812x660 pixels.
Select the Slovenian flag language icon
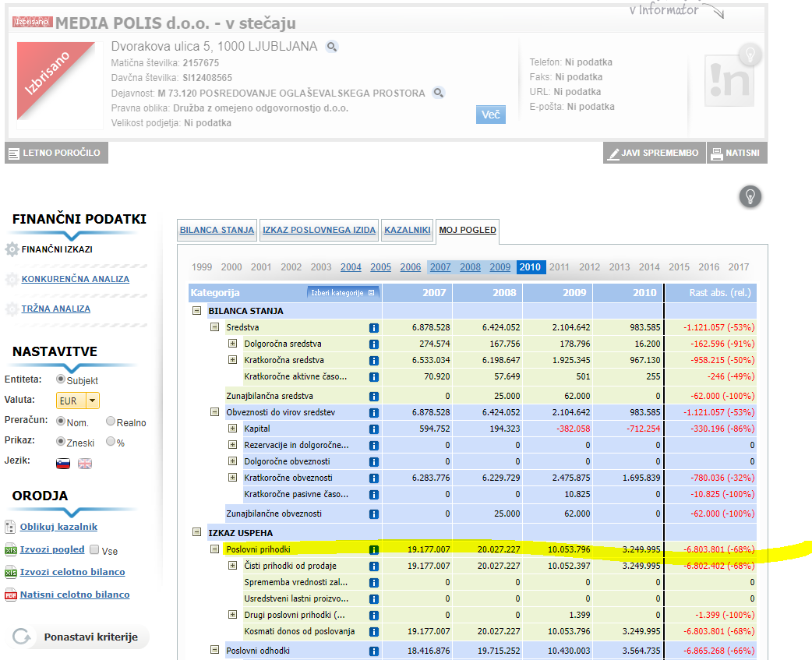(63, 464)
